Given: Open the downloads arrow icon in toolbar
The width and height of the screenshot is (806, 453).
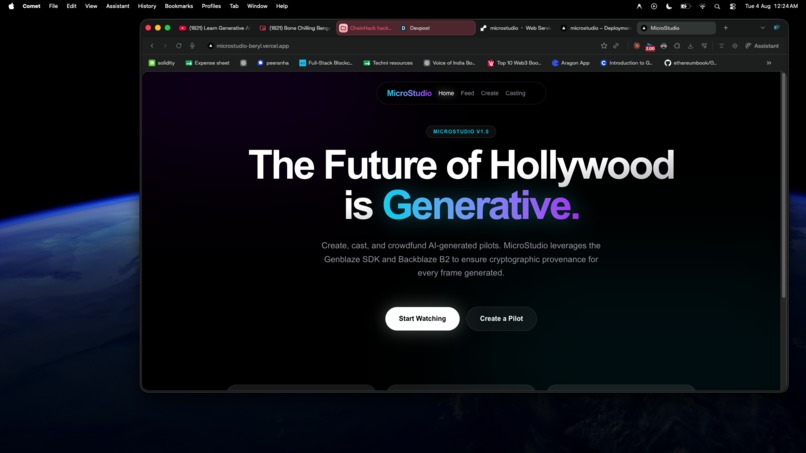Looking at the screenshot, I should click(x=690, y=46).
